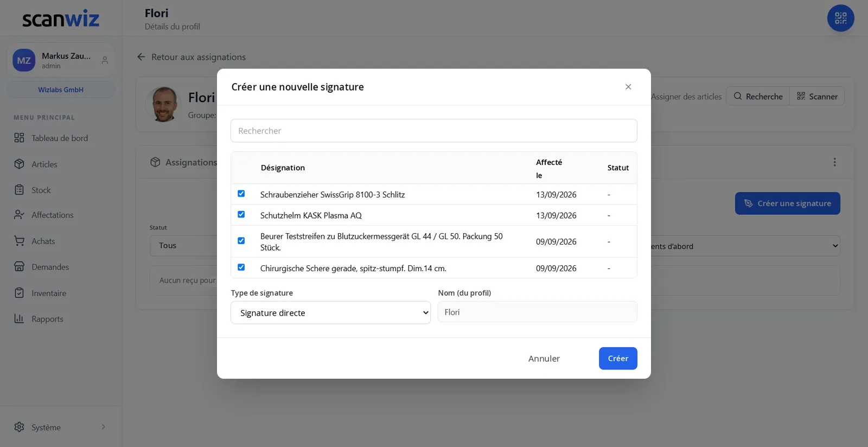Click the MZ avatar badge
Viewport: 868px width, 447px height.
click(24, 60)
